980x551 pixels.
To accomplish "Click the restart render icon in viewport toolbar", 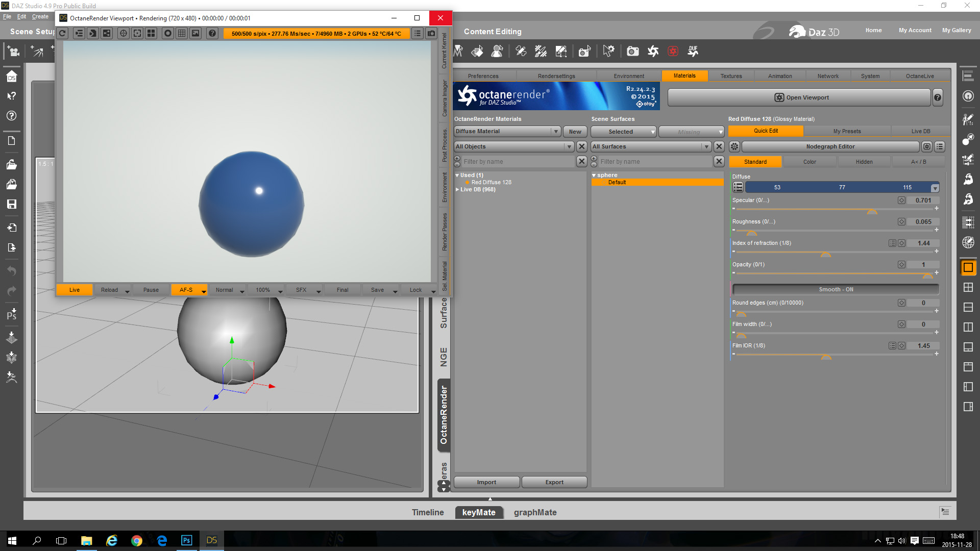I will click(62, 34).
